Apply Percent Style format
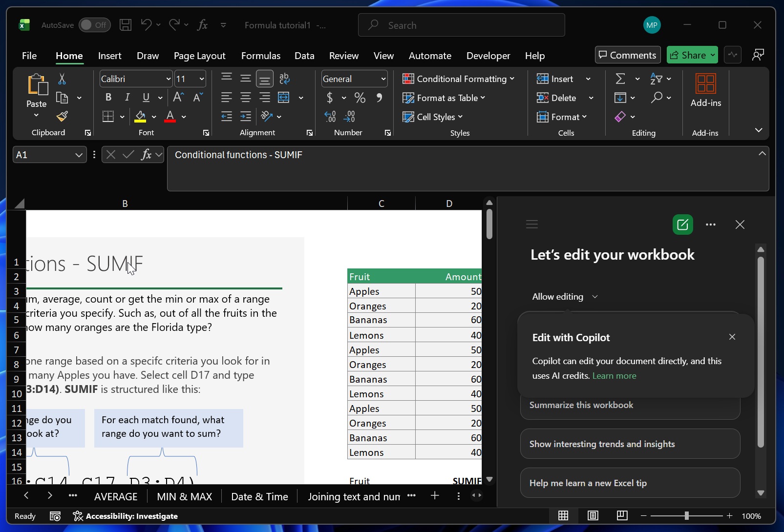The image size is (784, 532). 360,98
